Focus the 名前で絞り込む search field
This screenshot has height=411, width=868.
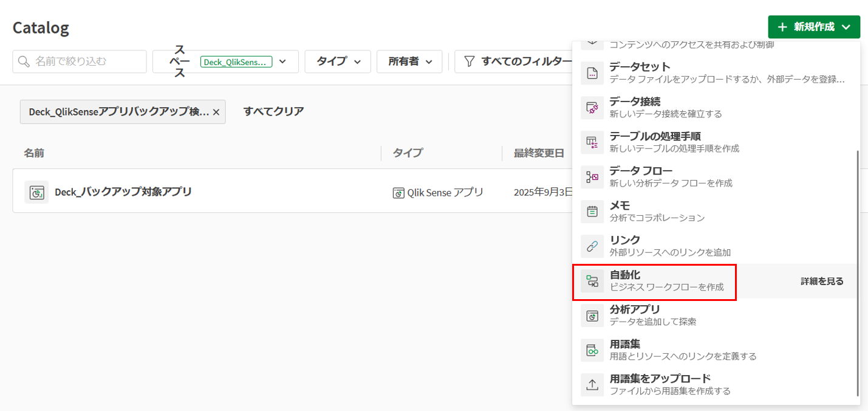coord(80,61)
